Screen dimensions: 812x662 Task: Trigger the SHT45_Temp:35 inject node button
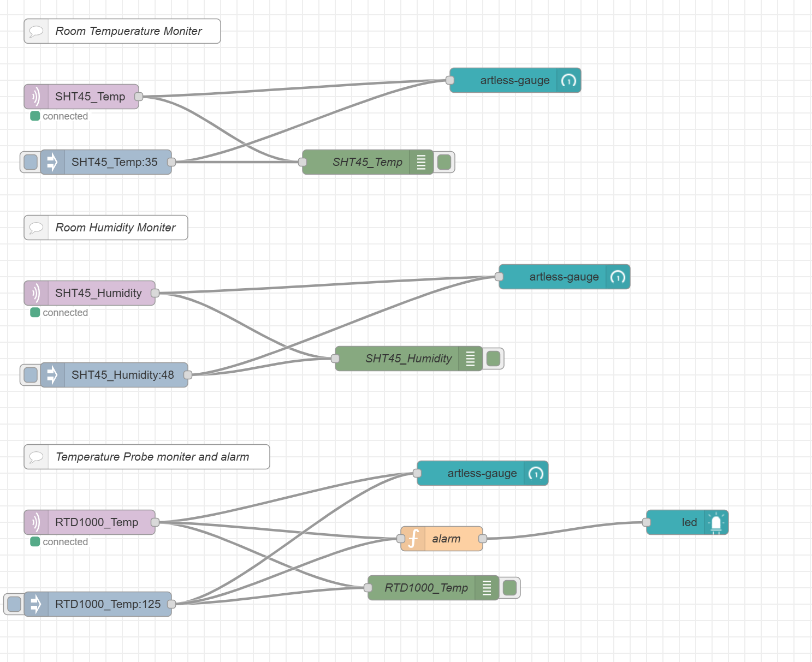click(x=31, y=162)
